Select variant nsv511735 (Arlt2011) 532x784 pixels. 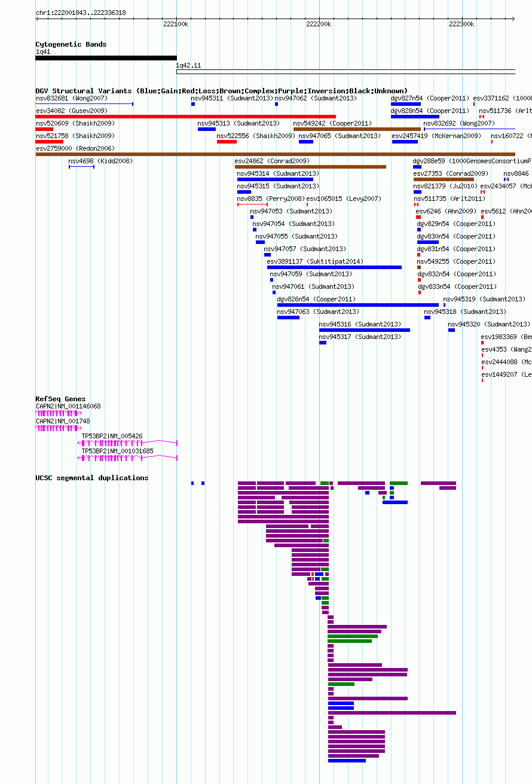coord(449,199)
